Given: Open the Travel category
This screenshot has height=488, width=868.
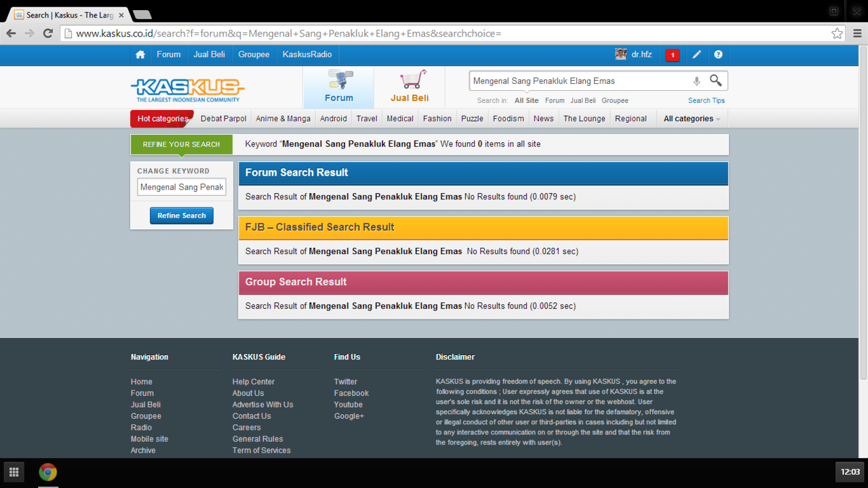Looking at the screenshot, I should click(367, 119).
